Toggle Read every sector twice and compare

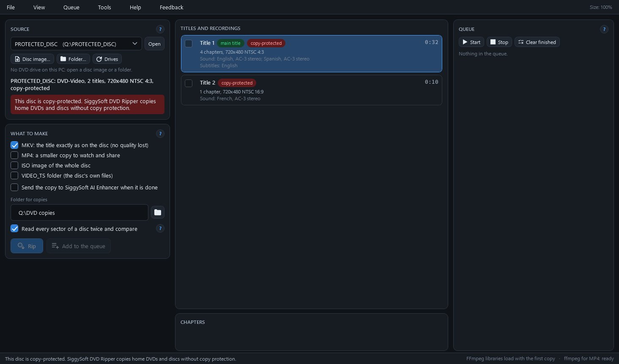14,229
